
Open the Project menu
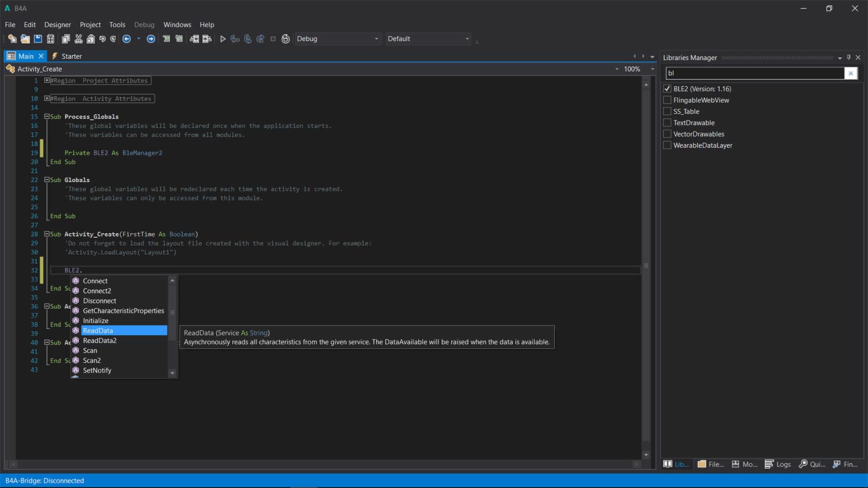tap(90, 25)
